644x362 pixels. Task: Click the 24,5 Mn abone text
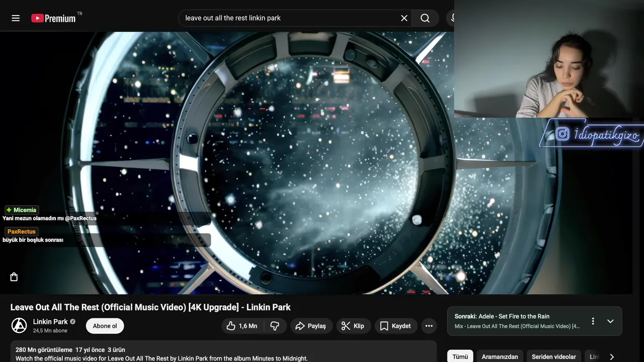[50, 331]
